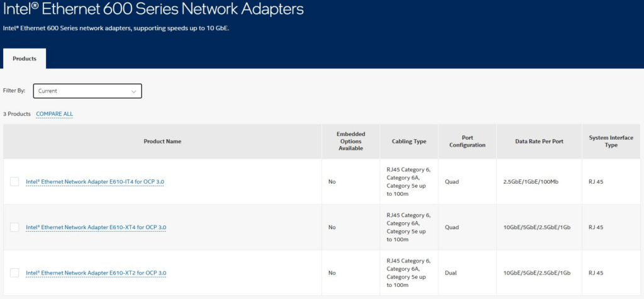The image size is (644, 299).
Task: Open Intel Ethernet Network Adapter E610-IT4 link
Action: [95, 182]
